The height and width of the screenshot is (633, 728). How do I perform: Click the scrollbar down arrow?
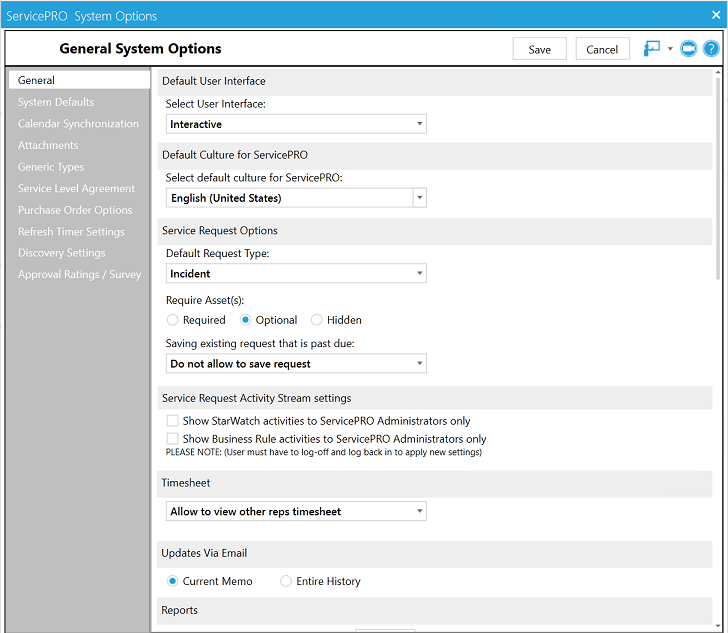coord(718,626)
